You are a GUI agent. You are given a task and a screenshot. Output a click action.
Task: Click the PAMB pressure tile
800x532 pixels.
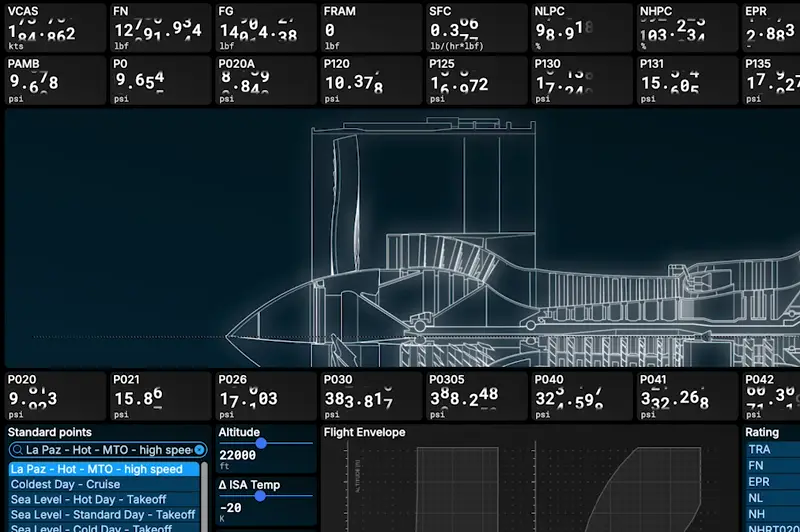pos(55,81)
